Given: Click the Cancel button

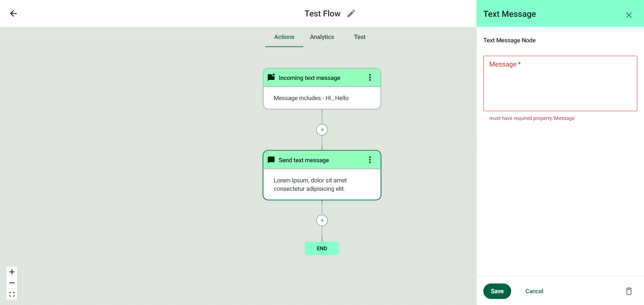Looking at the screenshot, I should click(534, 291).
